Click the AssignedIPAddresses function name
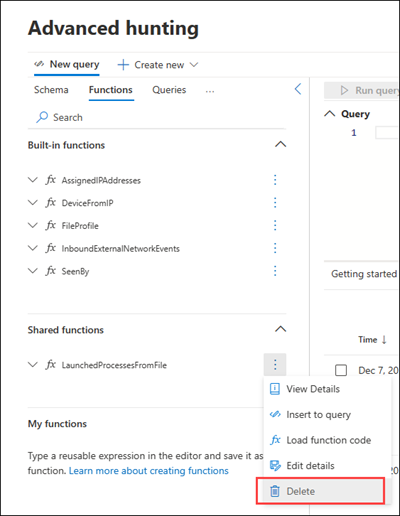Viewport: 400px width, 516px height. 101,181
